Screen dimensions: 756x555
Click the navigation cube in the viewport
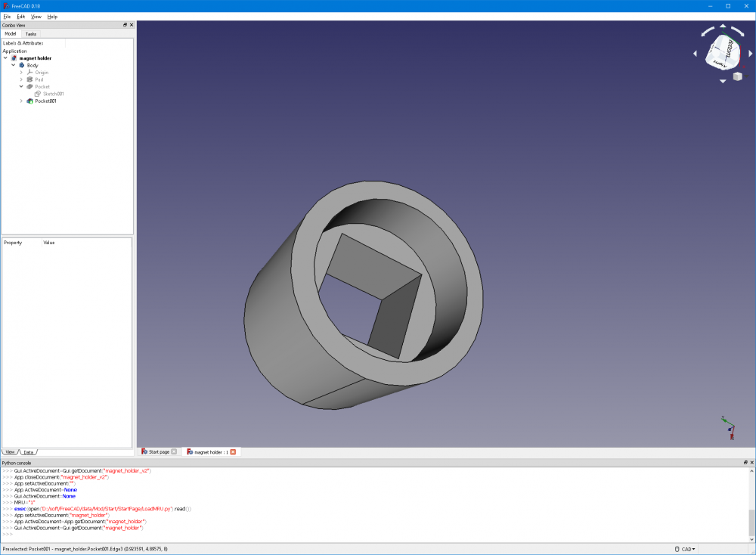[x=722, y=53]
